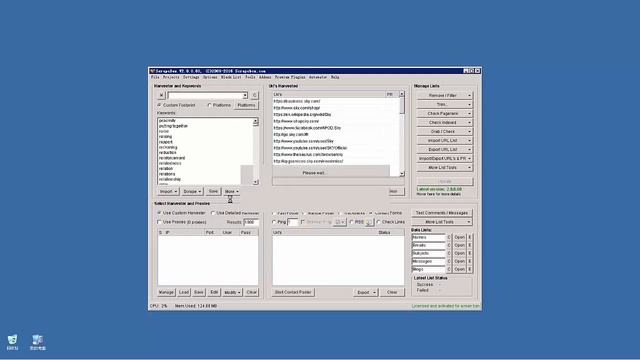Click the Open button for Names
This screenshot has height=360, width=640.
(x=460, y=237)
